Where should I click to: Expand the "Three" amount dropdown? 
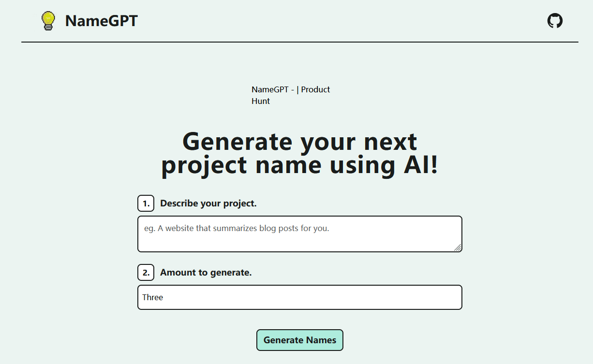click(299, 297)
